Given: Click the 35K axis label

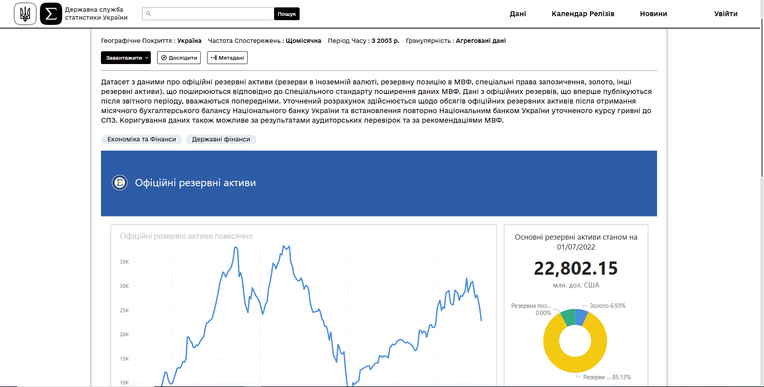Looking at the screenshot, I should pyautogui.click(x=124, y=262).
